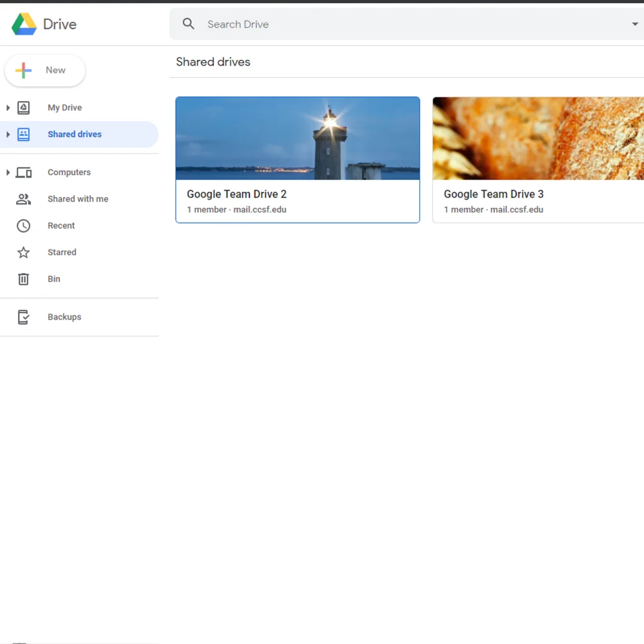
Task: Select the Google Team Drive 2 title
Action: [x=236, y=194]
